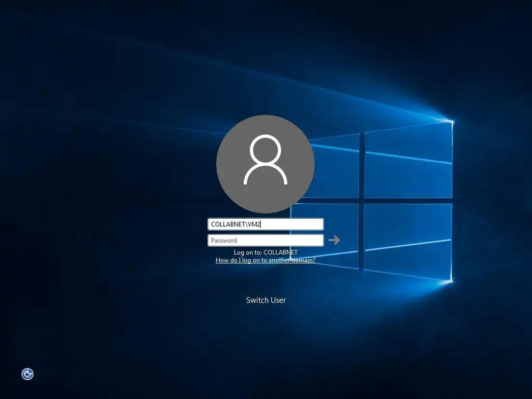Click Switch User
The height and width of the screenshot is (399, 532).
(x=265, y=300)
